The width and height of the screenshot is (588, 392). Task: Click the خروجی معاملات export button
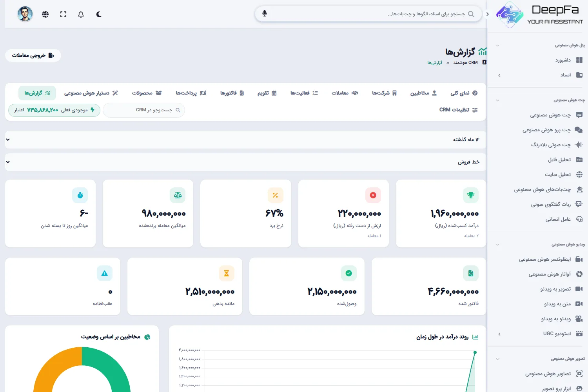coord(33,56)
